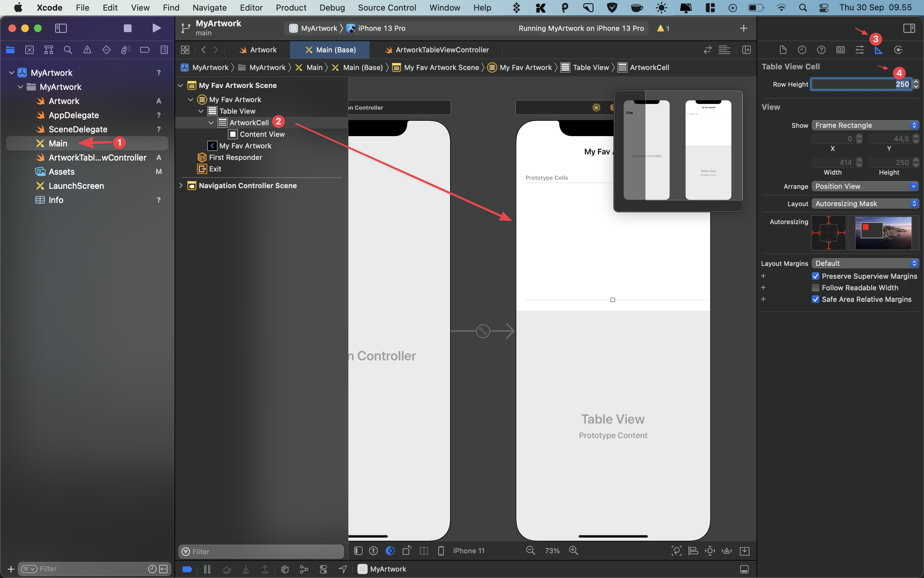Image resolution: width=924 pixels, height=578 pixels.
Task: Open the Connections inspector
Action: 898,50
